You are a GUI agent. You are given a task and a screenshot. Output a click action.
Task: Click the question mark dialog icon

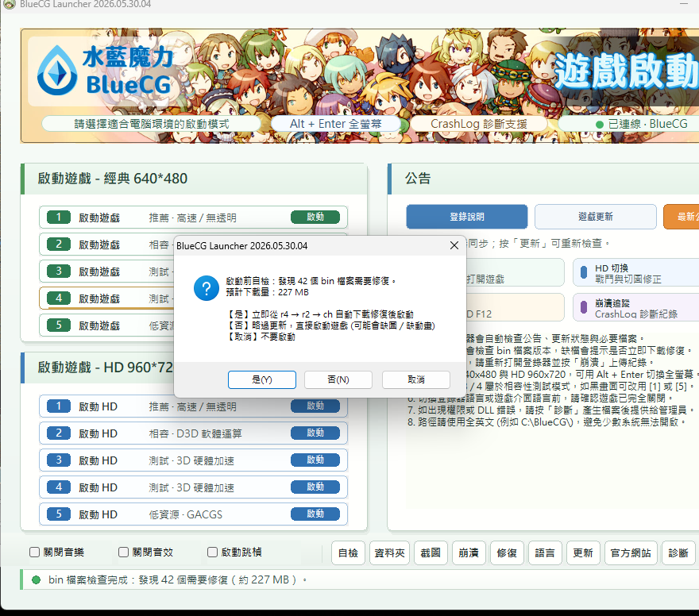pos(207,288)
